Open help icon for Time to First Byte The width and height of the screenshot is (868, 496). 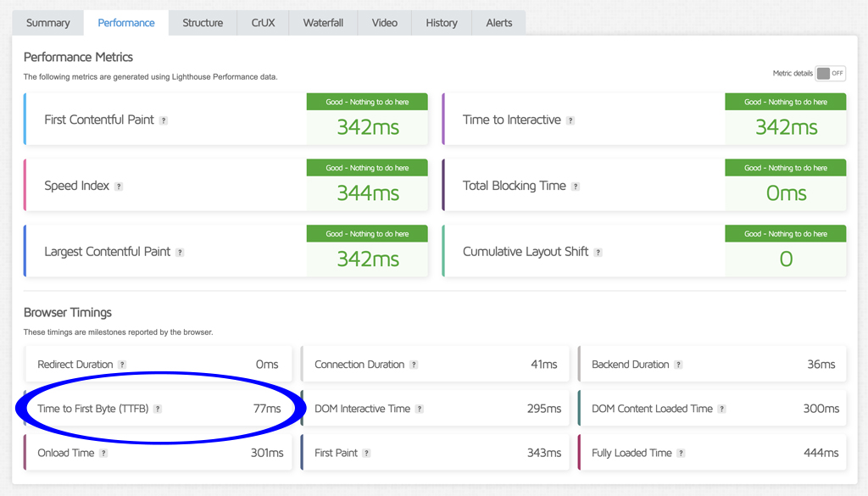(158, 409)
